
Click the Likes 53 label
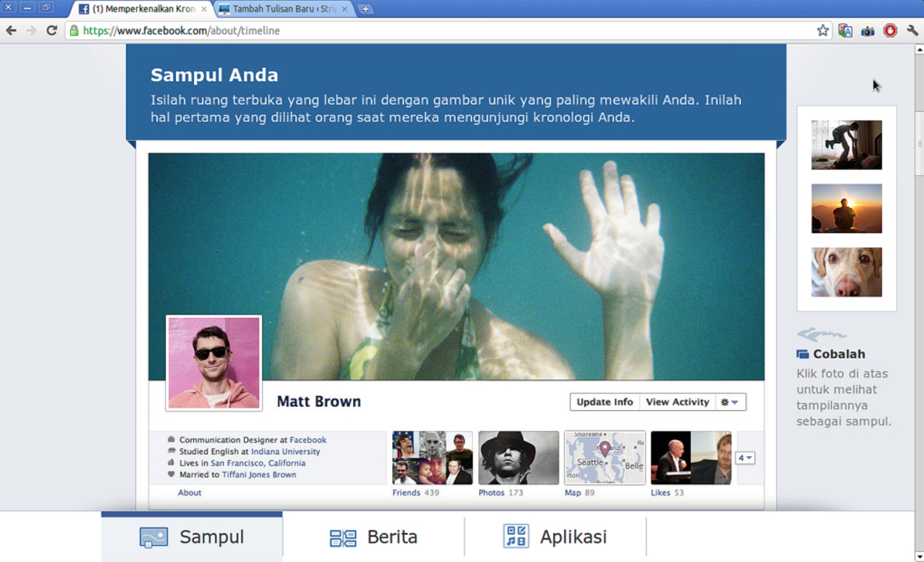point(667,493)
